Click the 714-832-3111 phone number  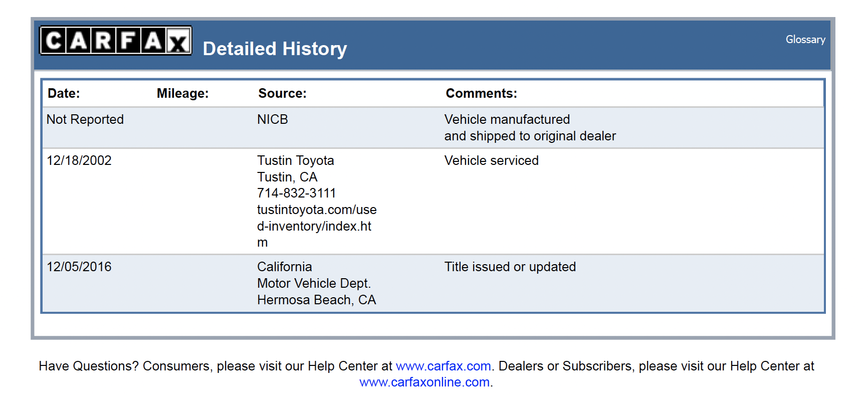pos(297,193)
